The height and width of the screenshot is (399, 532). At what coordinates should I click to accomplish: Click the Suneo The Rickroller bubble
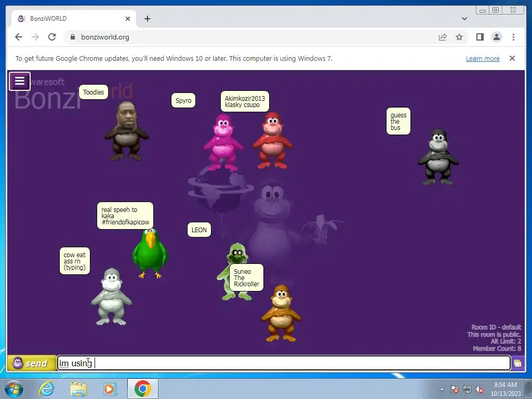246,277
